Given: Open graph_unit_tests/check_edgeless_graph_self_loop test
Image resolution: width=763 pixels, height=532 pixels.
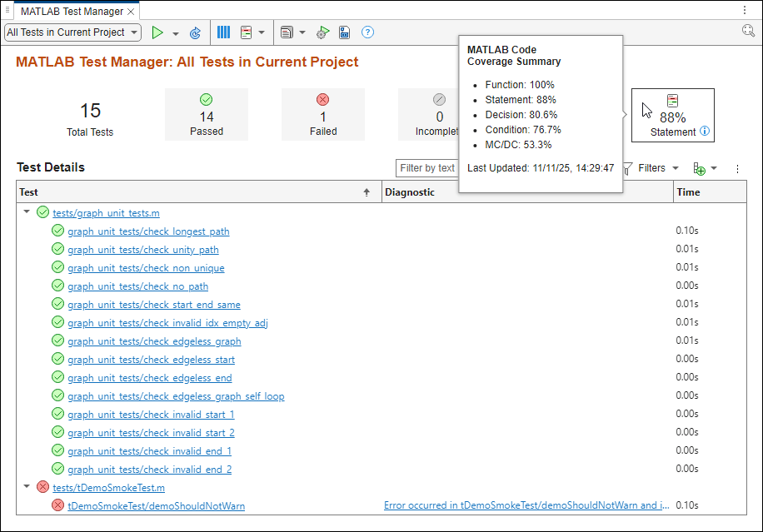Looking at the screenshot, I should [x=176, y=396].
